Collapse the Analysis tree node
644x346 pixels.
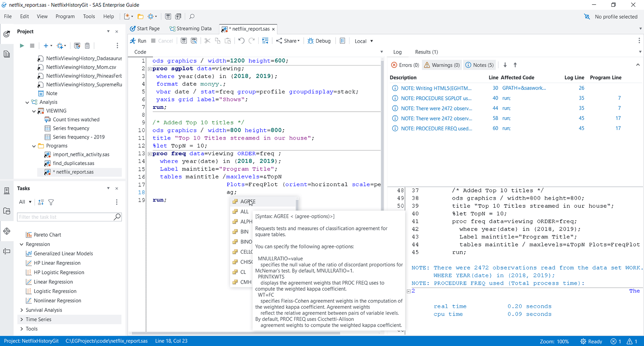tap(28, 102)
